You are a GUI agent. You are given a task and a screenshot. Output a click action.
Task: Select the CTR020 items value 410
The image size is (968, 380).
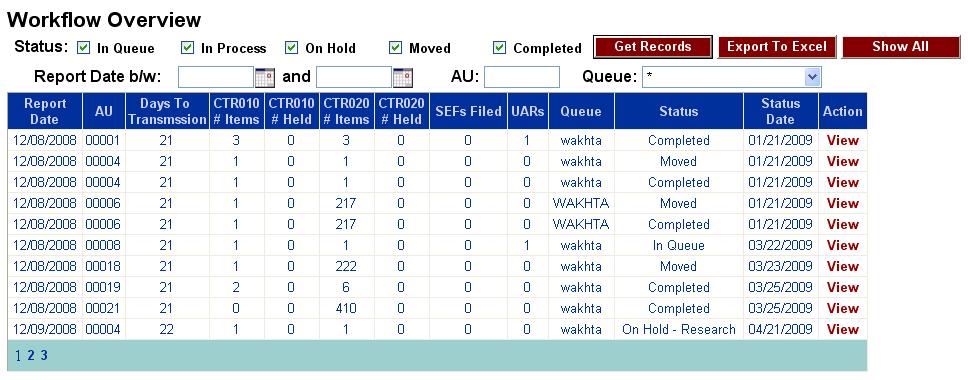(x=346, y=308)
